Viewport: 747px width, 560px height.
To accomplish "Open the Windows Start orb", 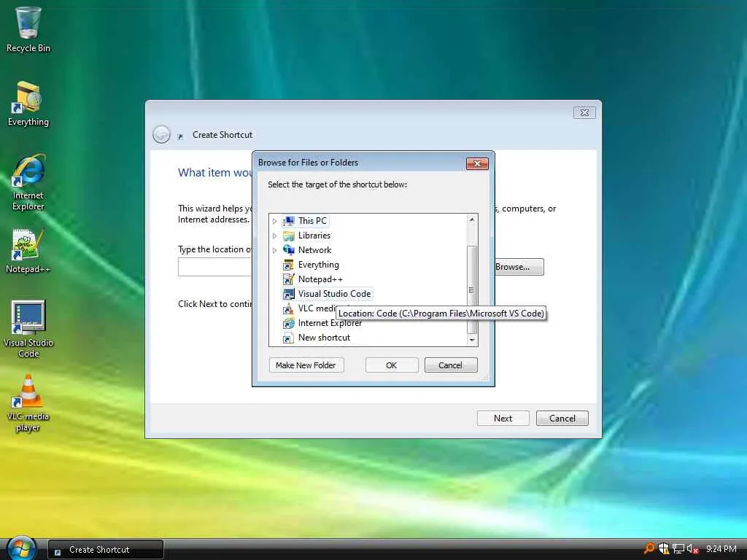I will pos(21,548).
